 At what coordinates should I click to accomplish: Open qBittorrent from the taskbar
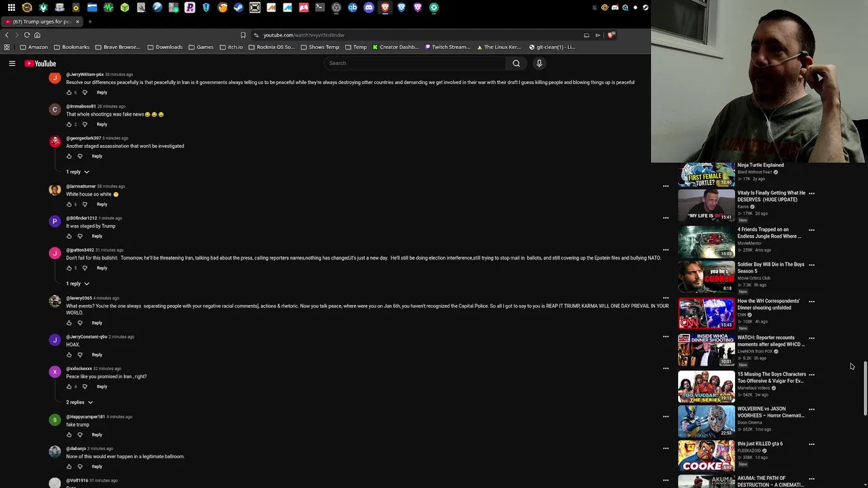click(353, 7)
